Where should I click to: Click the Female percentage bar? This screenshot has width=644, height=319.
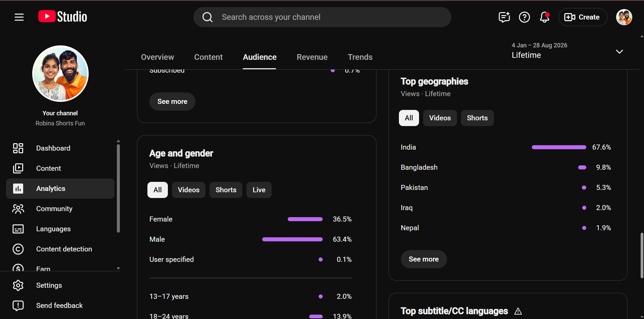(305, 219)
